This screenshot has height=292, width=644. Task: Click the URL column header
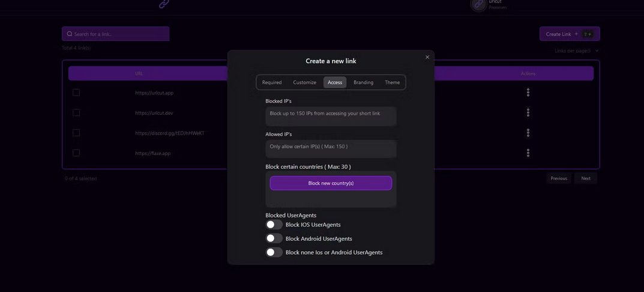pos(139,73)
